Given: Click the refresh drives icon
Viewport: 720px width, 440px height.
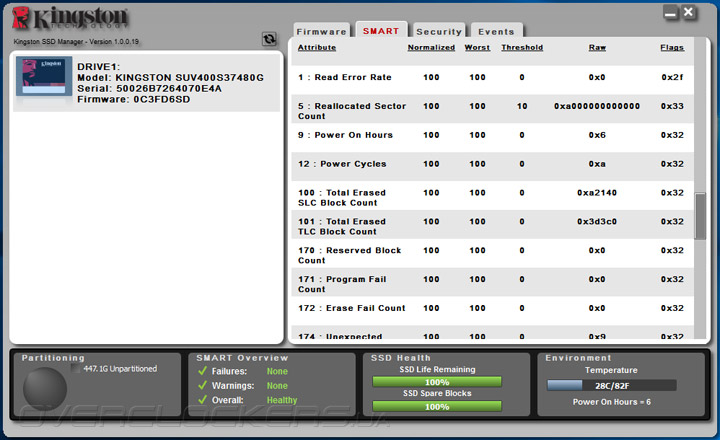Looking at the screenshot, I should click(269, 39).
